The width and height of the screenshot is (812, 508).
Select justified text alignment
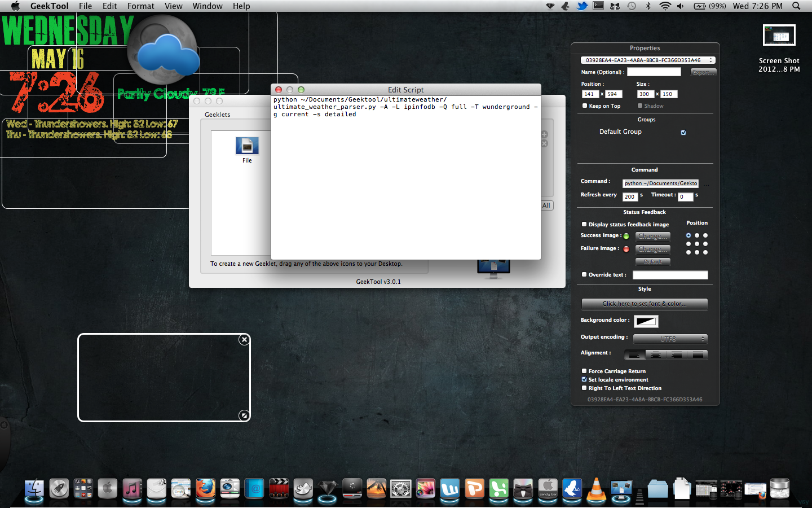698,354
